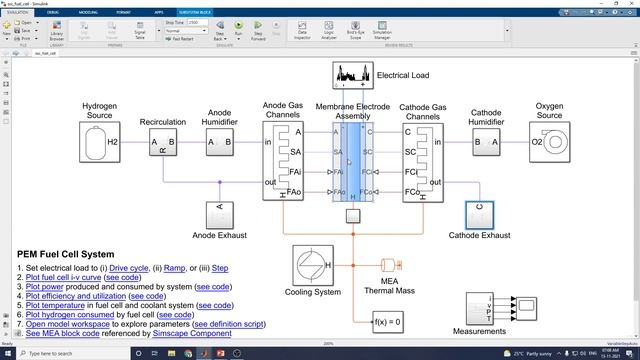Image resolution: width=640 pixels, height=360 pixels.
Task: Click See MEA block code link
Action: (62, 333)
